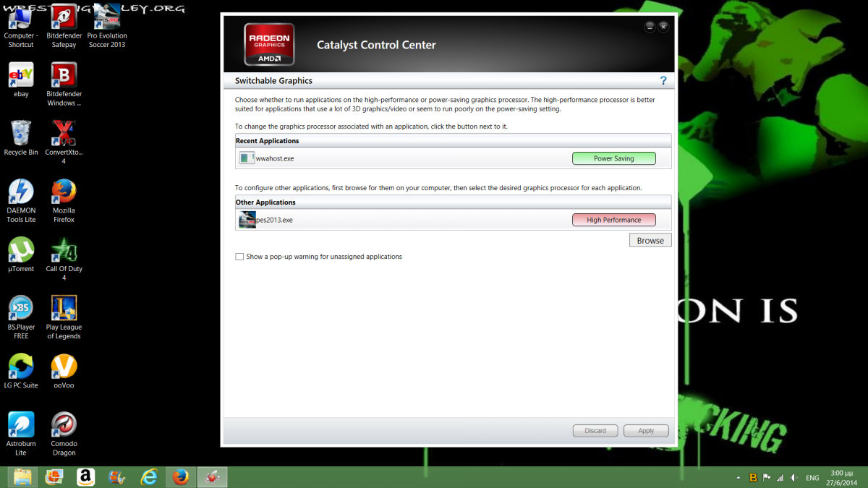Image resolution: width=868 pixels, height=488 pixels.
Task: Select the Mozilla Firefox desktop shortcut
Action: 64,201
